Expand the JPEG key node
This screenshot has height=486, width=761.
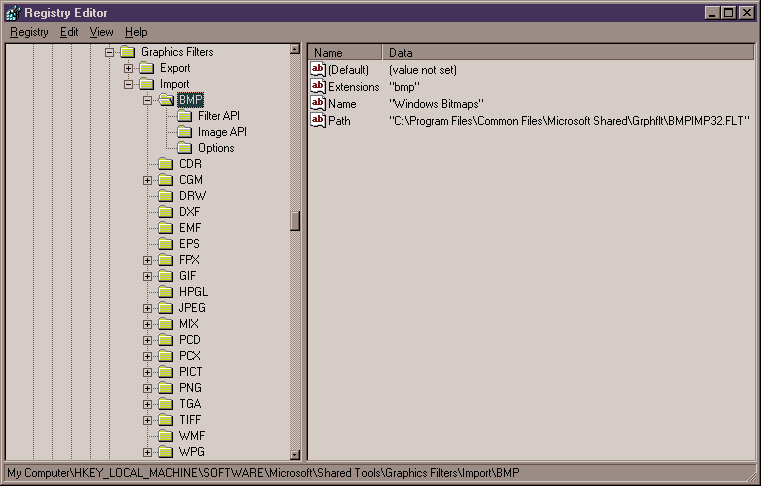point(147,308)
